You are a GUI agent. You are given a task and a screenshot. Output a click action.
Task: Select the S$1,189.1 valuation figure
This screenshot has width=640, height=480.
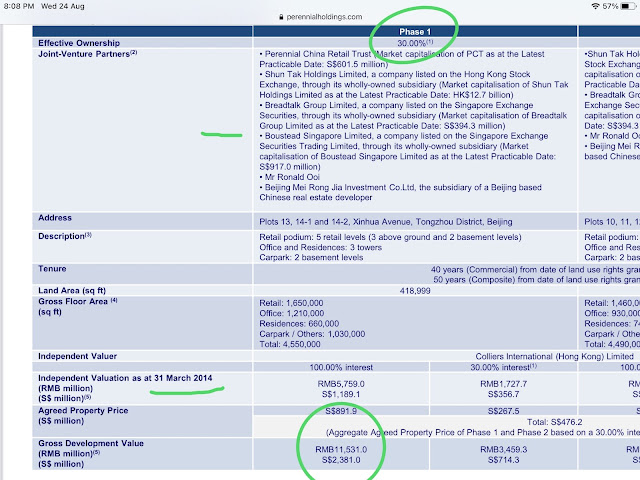341,394
